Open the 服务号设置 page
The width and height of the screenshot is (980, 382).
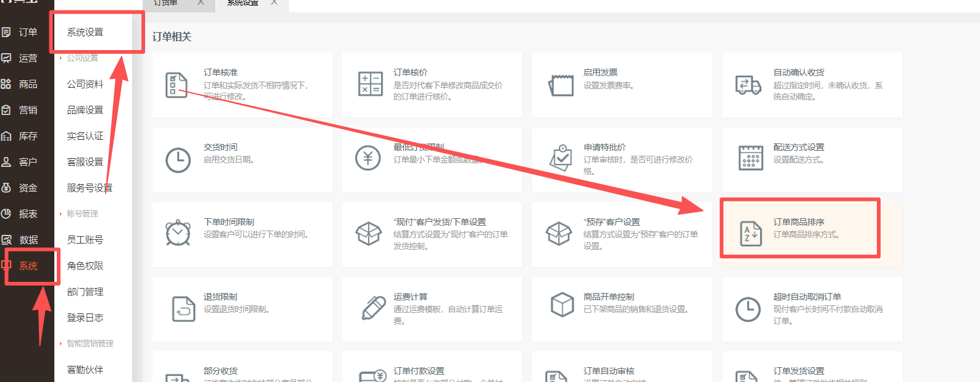90,188
